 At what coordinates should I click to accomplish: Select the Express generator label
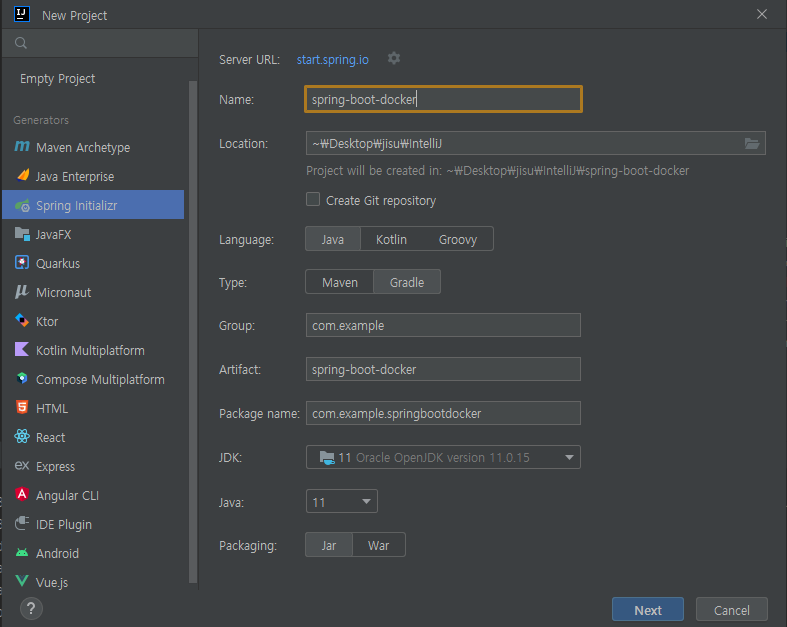point(55,466)
